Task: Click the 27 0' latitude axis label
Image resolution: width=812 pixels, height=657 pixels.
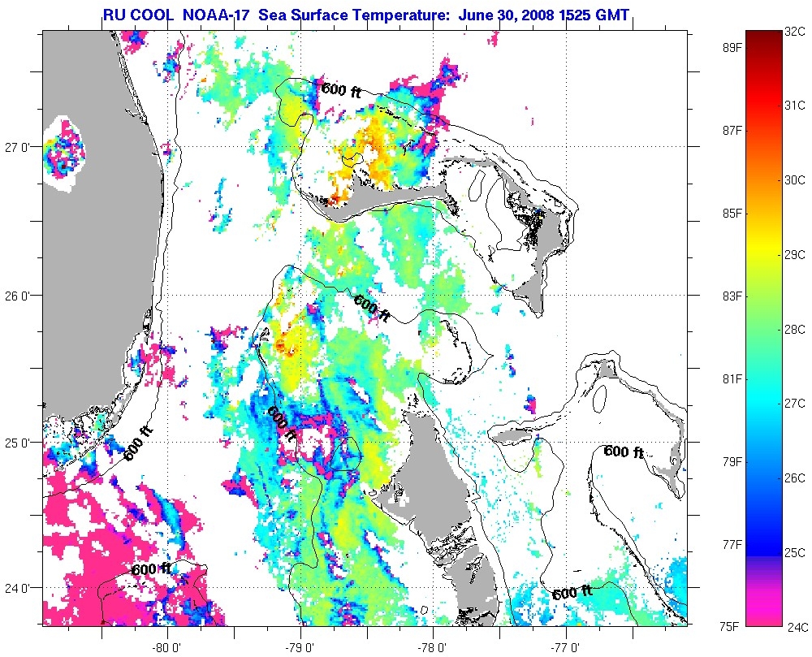Action: 17,147
